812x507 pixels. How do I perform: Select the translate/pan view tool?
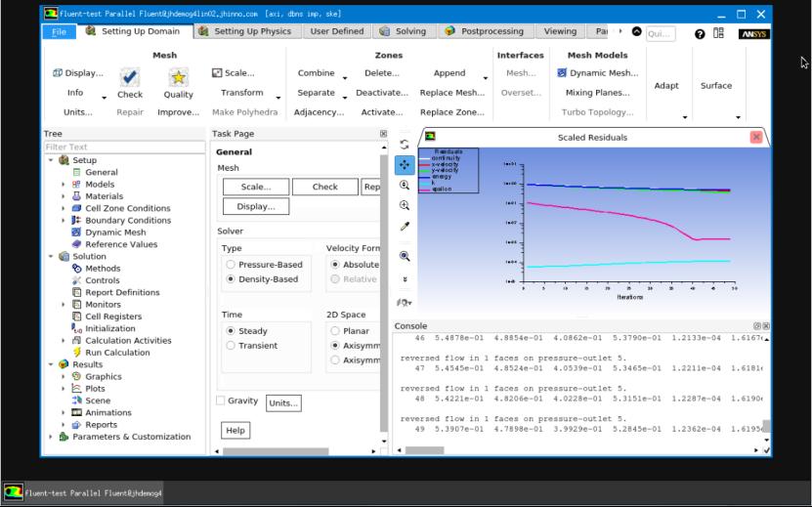(x=405, y=165)
